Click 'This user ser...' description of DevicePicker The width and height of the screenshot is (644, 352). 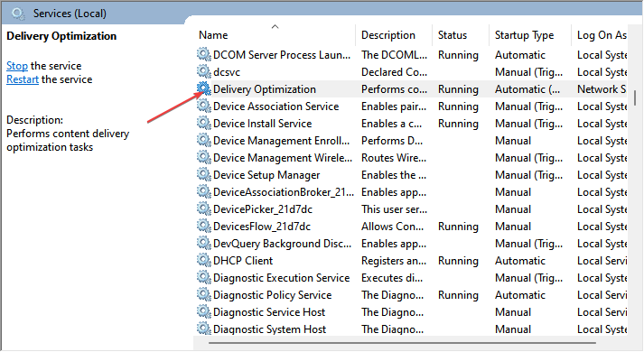pyautogui.click(x=395, y=209)
